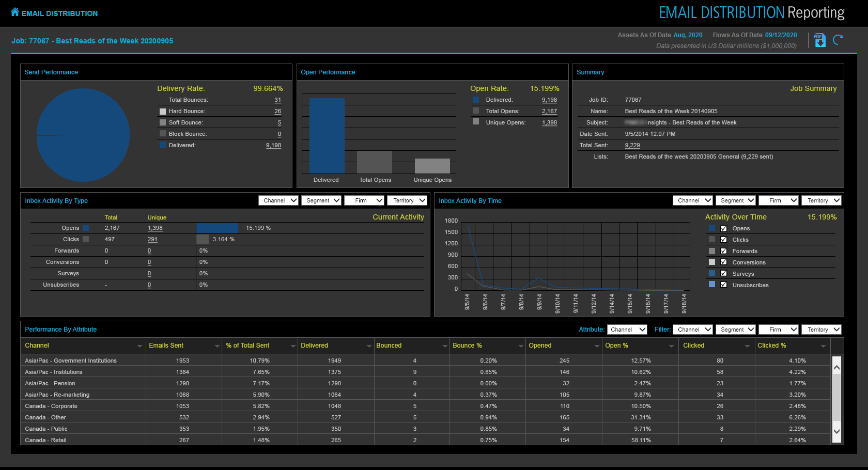The width and height of the screenshot is (868, 470).
Task: Uncheck the Opens checkbox in Activity Over Time
Action: [723, 229]
